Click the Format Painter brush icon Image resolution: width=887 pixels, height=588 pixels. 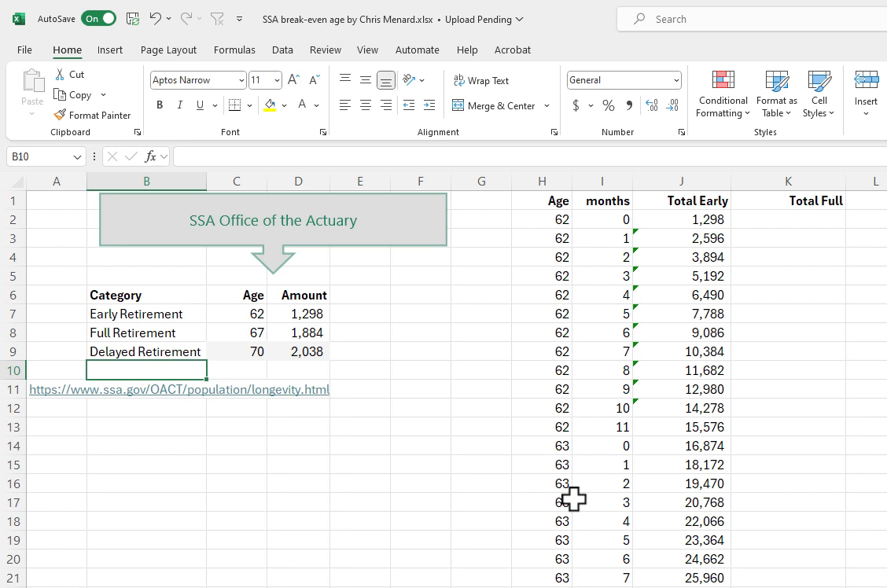click(60, 115)
